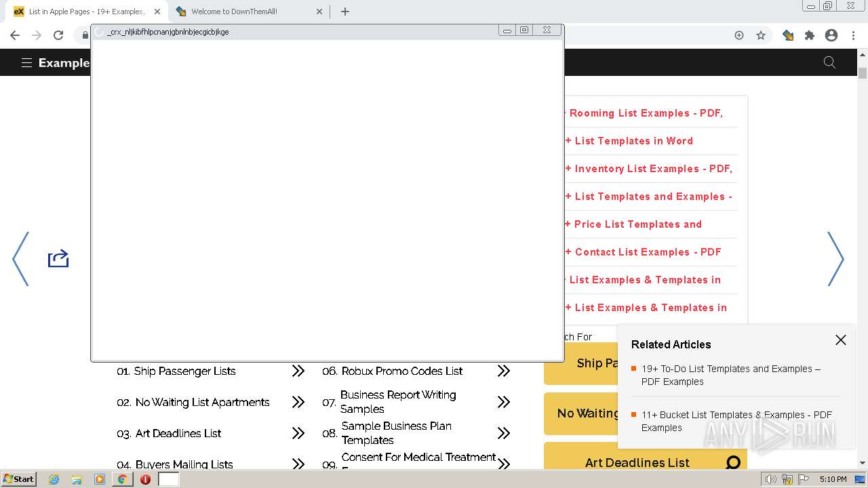Click the DownThemAll extension toolbar icon

788,35
